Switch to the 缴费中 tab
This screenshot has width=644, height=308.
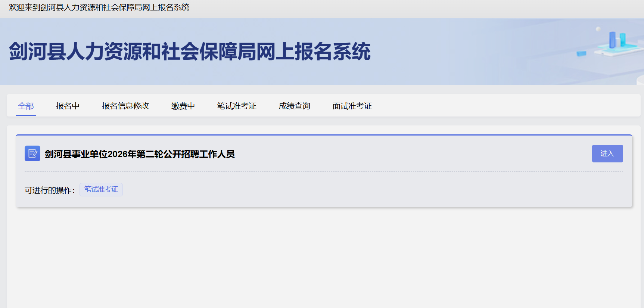183,106
